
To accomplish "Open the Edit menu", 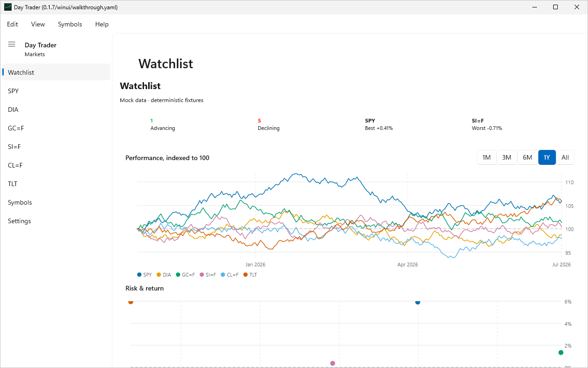I will click(13, 24).
